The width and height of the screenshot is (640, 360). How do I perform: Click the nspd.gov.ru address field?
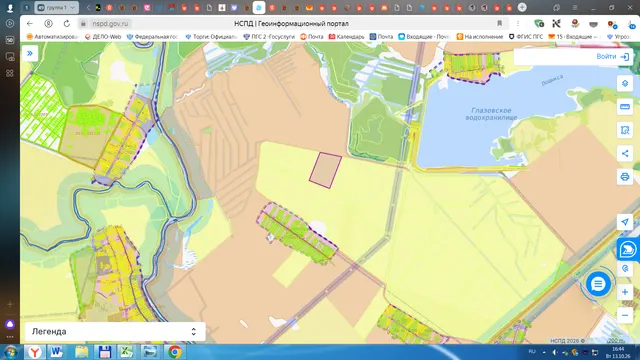[x=110, y=24]
